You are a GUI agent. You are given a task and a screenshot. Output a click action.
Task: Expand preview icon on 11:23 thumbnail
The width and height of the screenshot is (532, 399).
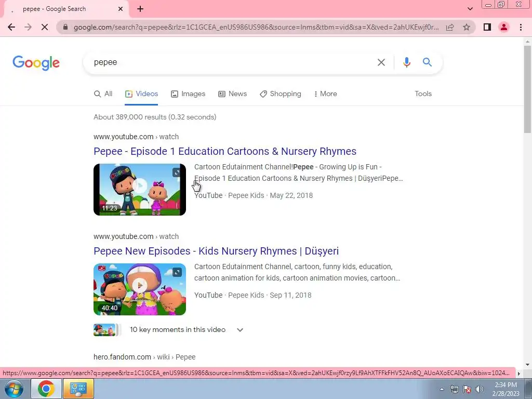[177, 172]
